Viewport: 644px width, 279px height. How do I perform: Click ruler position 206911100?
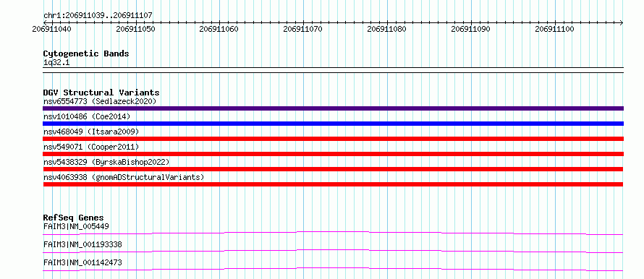tap(555, 29)
